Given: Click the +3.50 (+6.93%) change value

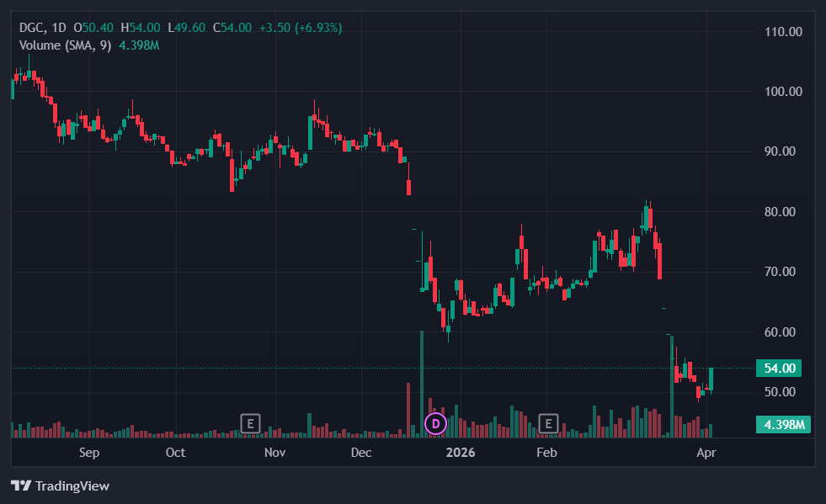Looking at the screenshot, I should 300,28.
